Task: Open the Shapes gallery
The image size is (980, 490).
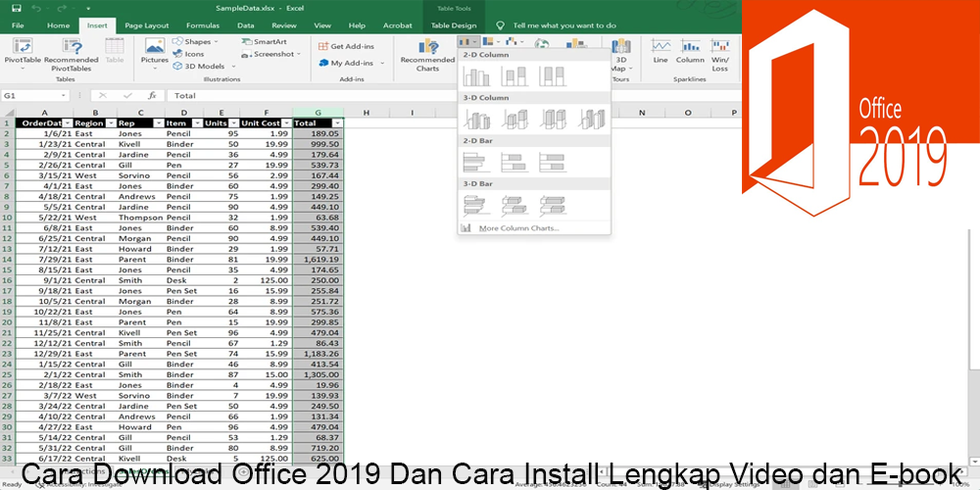Action: click(x=196, y=41)
